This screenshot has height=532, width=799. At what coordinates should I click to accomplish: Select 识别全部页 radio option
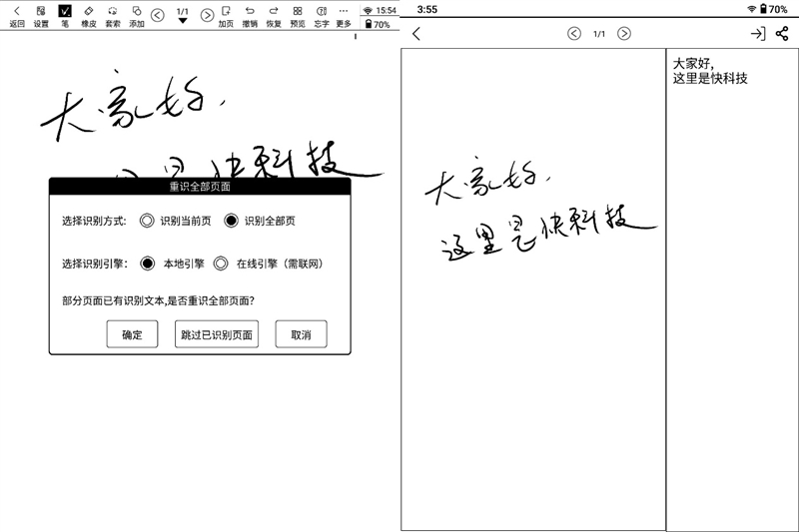point(231,221)
